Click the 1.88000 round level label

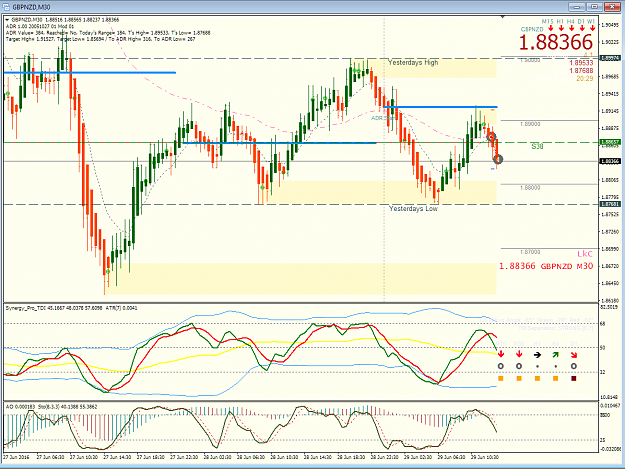pos(530,187)
